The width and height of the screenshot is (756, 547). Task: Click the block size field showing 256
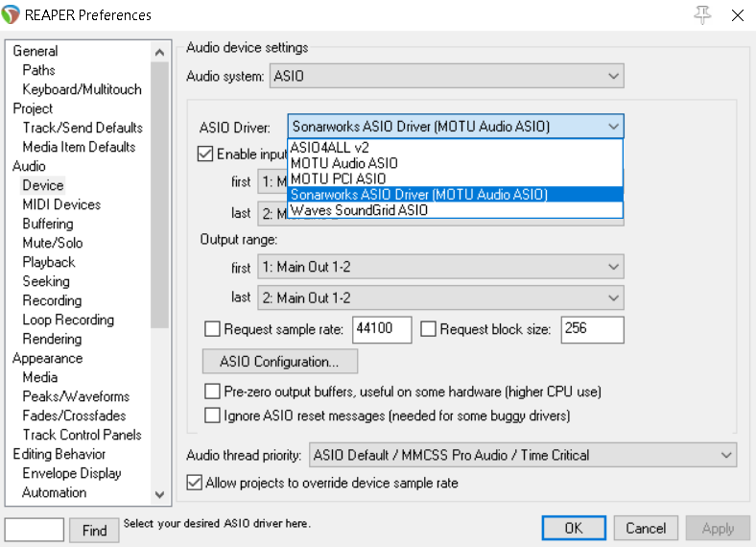592,329
